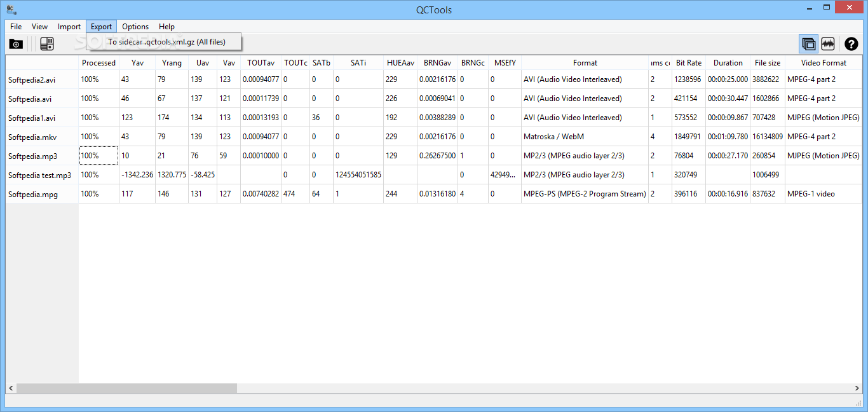The height and width of the screenshot is (412, 868).
Task: Sort by the TOUTc column header
Action: coord(295,63)
